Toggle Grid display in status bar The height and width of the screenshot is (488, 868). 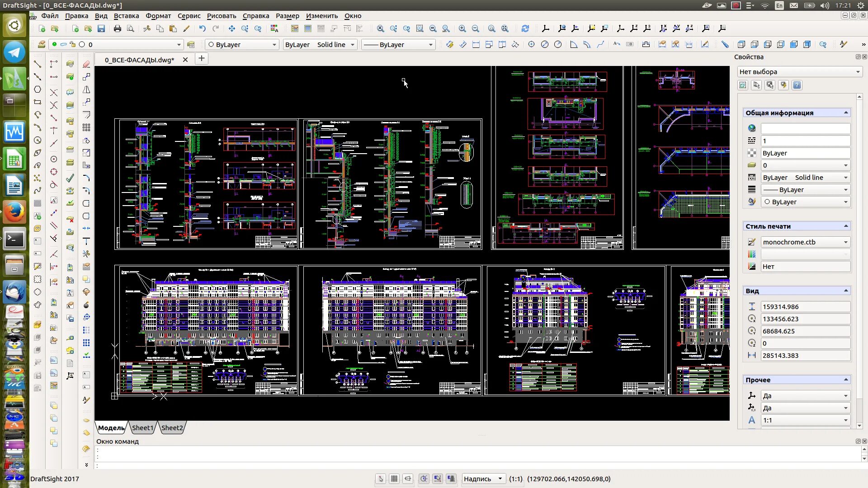point(394,479)
